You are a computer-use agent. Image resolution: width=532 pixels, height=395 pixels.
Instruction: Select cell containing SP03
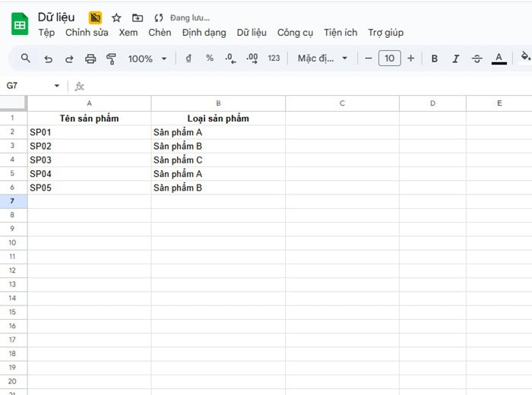point(89,160)
